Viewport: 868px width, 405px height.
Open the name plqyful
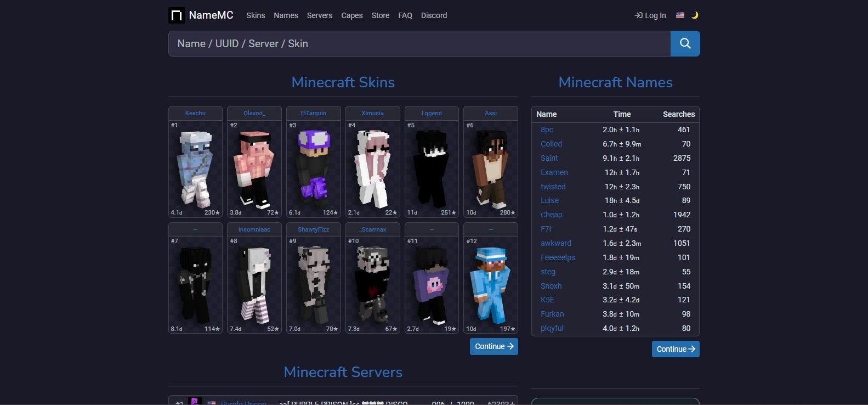click(x=552, y=328)
